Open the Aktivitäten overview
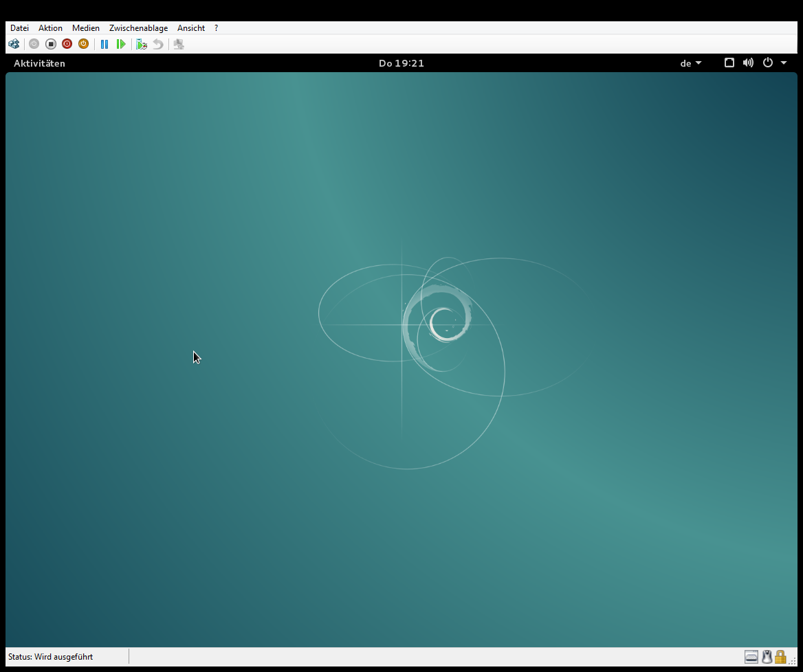This screenshot has height=672, width=803. pyautogui.click(x=39, y=63)
